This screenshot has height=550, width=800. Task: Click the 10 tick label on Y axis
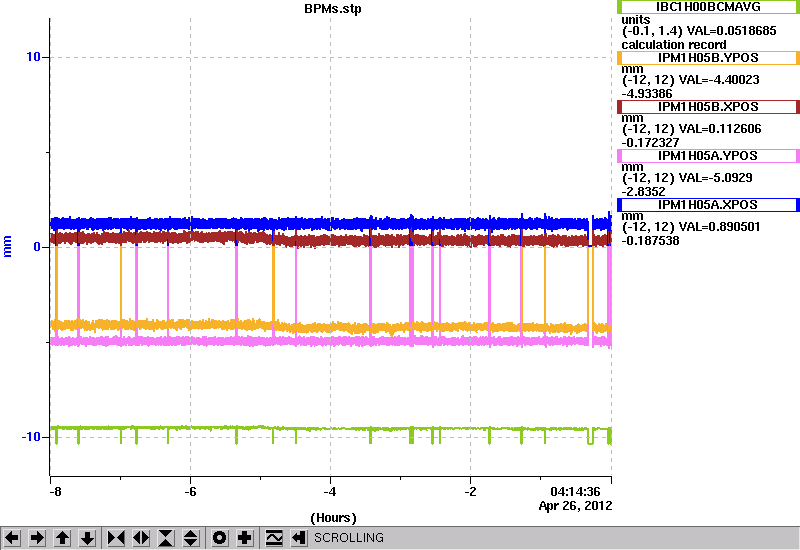coord(33,57)
